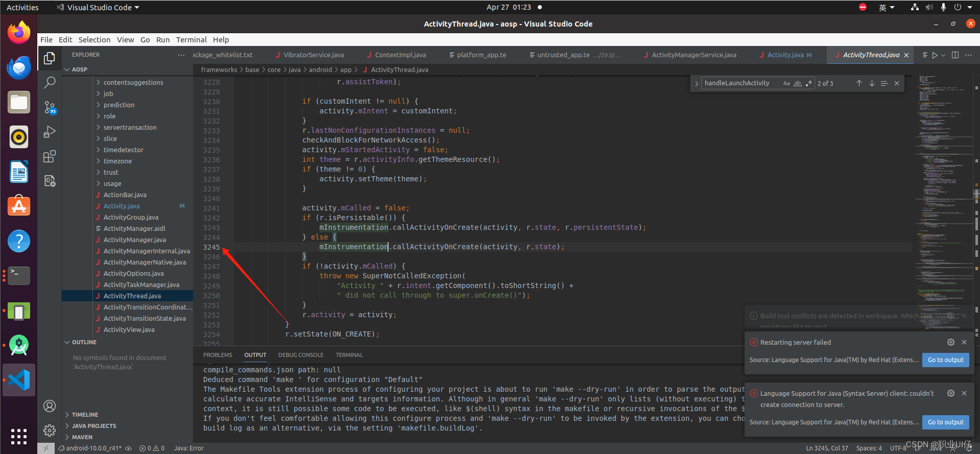Open the Run and Debug view
This screenshot has width=980, height=454.
(x=50, y=132)
